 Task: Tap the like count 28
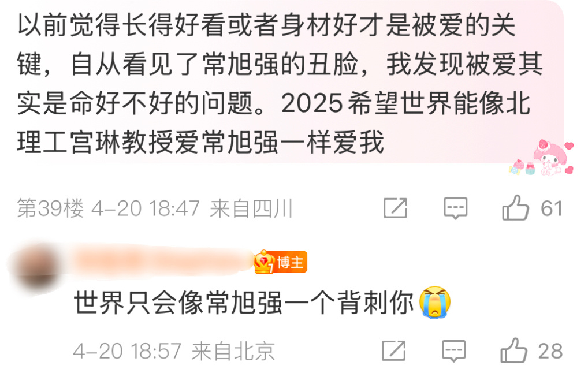click(x=550, y=351)
